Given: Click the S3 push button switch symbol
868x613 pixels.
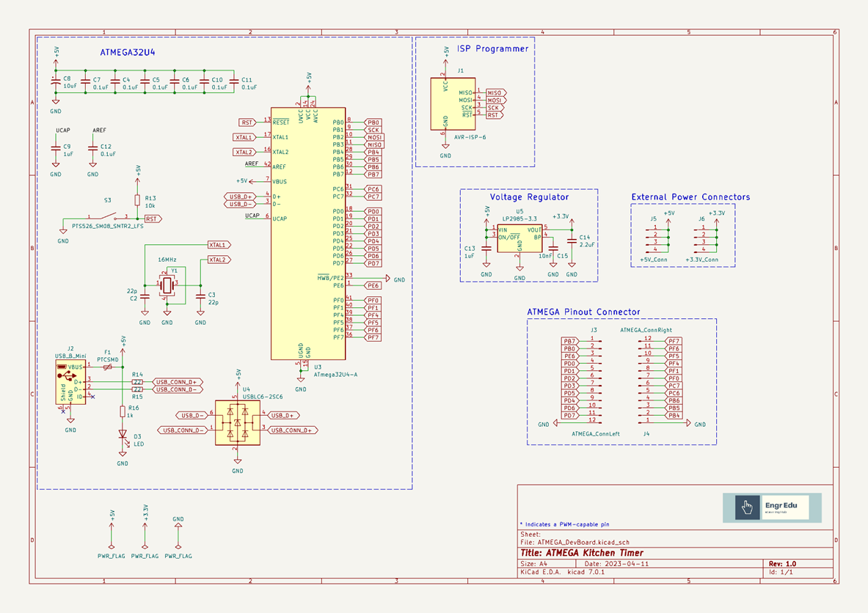Looking at the screenshot, I should point(107,216).
